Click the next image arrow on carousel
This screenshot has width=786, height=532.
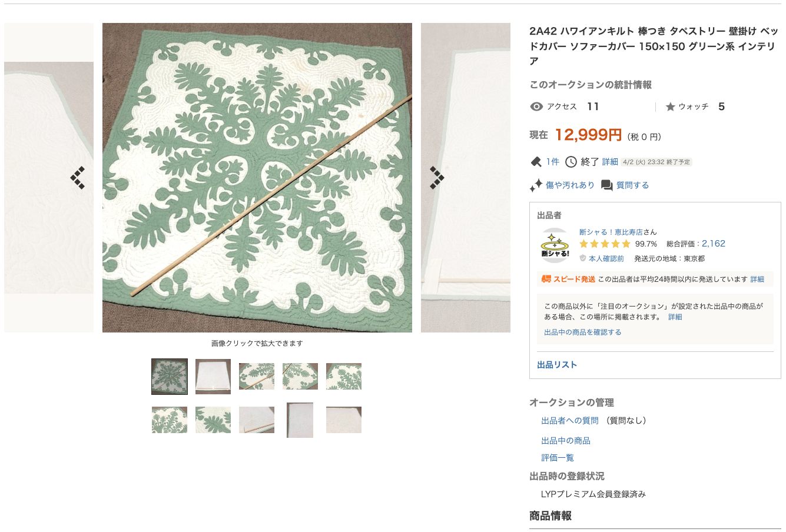pos(436,177)
